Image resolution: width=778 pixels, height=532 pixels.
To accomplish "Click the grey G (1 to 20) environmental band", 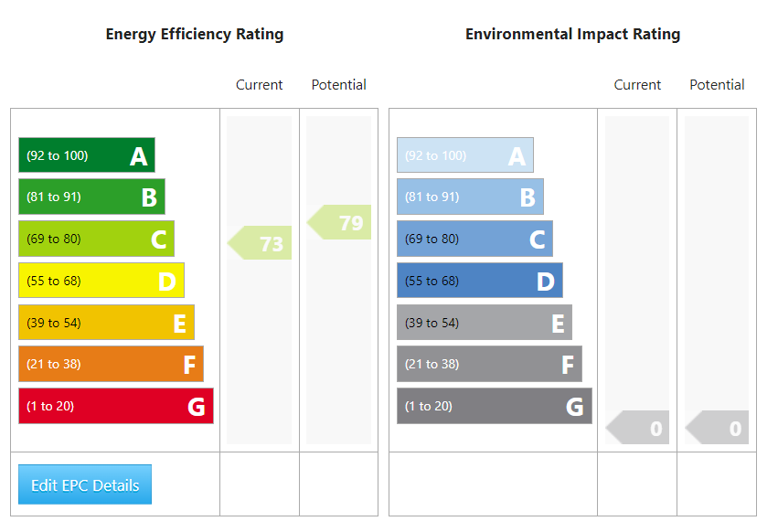I will [495, 406].
